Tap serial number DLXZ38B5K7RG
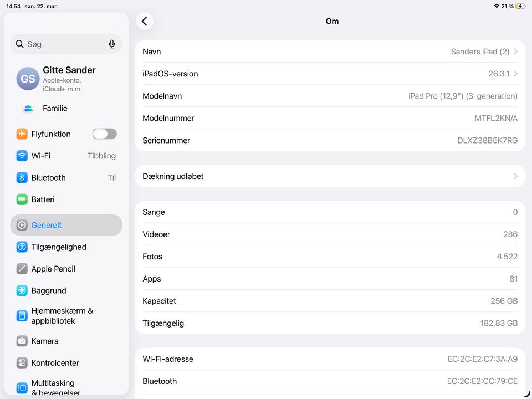This screenshot has height=399, width=532. (487, 140)
